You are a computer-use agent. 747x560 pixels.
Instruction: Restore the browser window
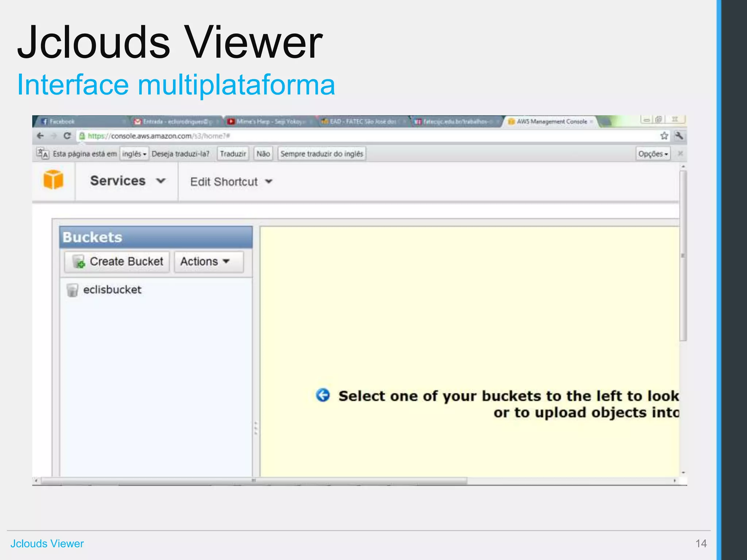(x=659, y=120)
